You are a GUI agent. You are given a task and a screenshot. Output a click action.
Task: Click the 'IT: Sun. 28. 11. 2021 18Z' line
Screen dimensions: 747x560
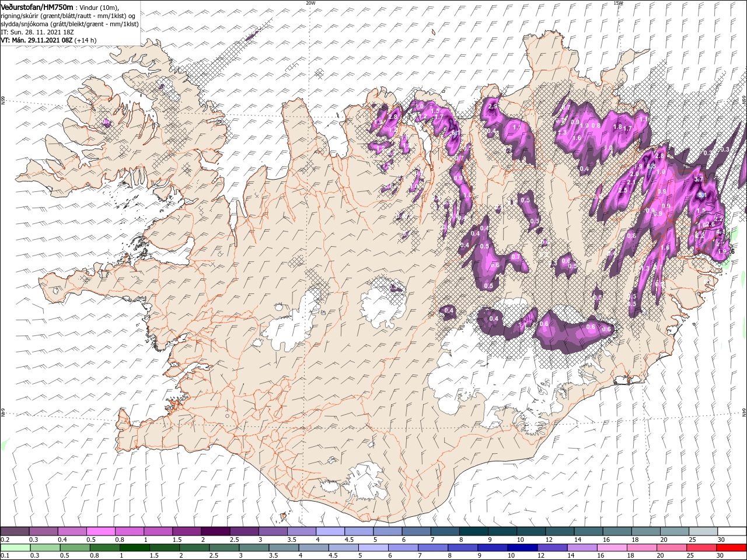click(x=39, y=32)
